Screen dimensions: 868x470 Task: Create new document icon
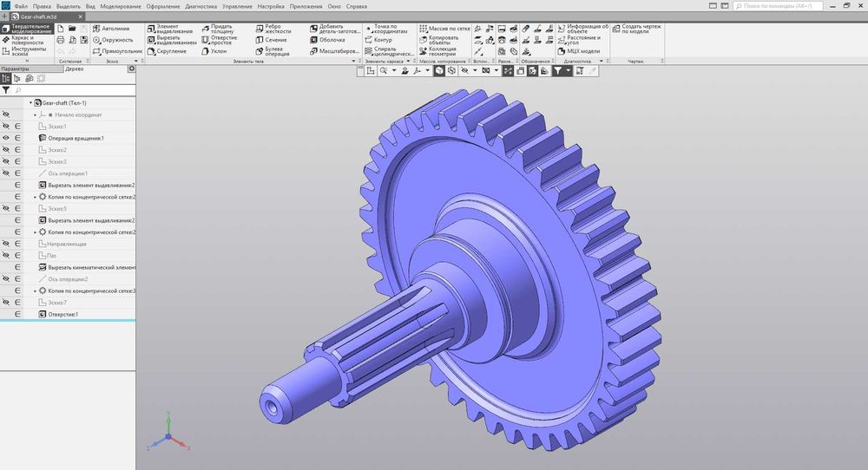point(61,29)
